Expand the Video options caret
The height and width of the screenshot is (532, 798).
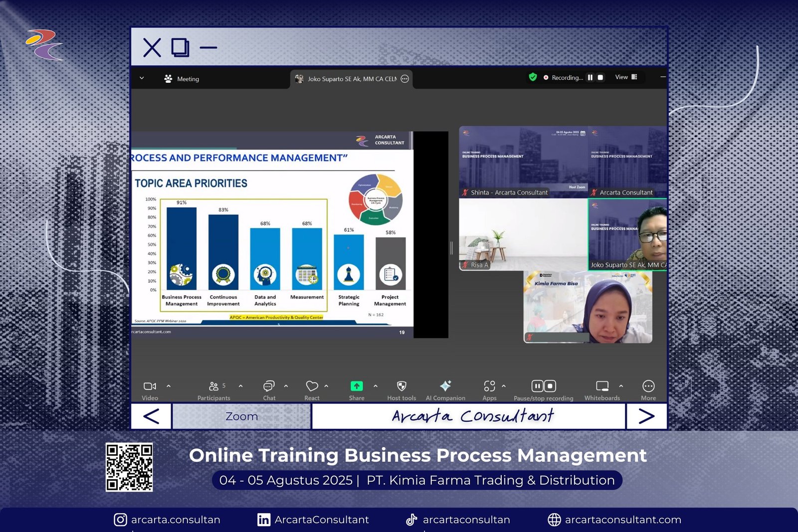[169, 386]
